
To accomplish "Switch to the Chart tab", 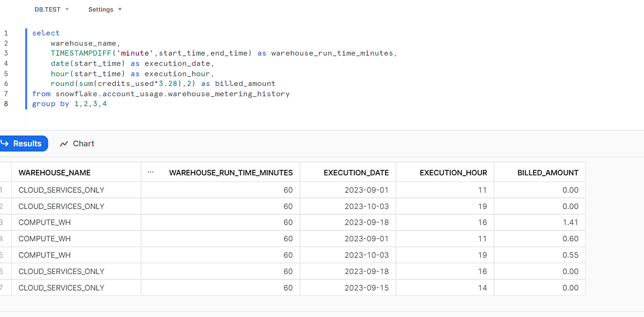I will click(82, 143).
